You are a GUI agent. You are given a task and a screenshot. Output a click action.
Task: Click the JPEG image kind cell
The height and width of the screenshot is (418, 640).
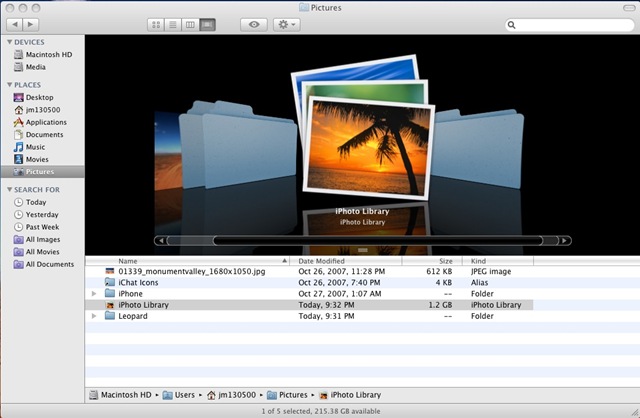[x=491, y=271]
